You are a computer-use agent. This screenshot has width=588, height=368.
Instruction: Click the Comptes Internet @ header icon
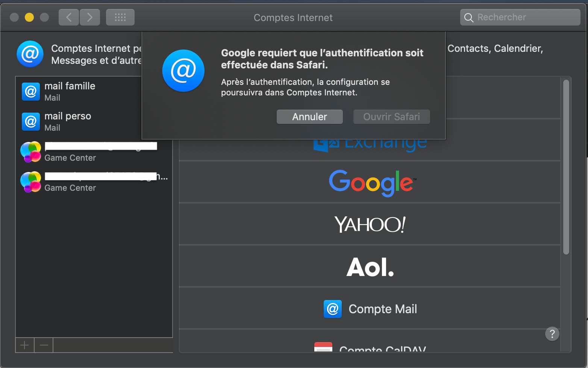coord(30,54)
